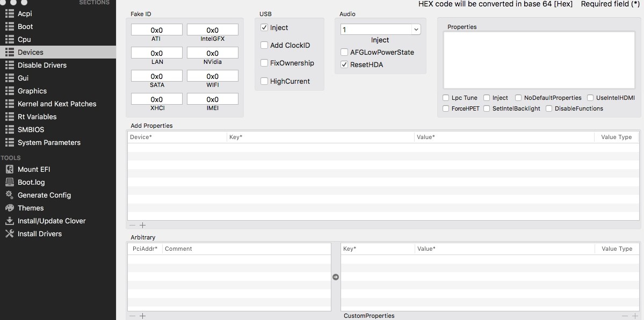Add a row to Add Properties table
Screen dimensions: 644x320
click(x=142, y=226)
